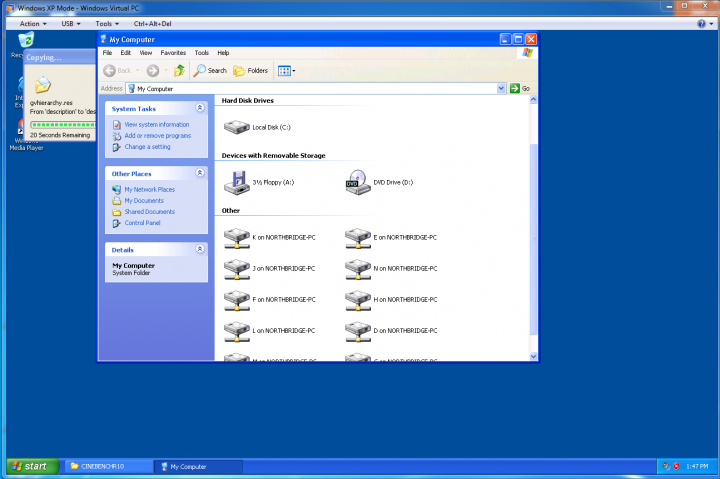Toggle the Folders pane
Image resolution: width=720 pixels, height=479 pixels.
pos(251,70)
